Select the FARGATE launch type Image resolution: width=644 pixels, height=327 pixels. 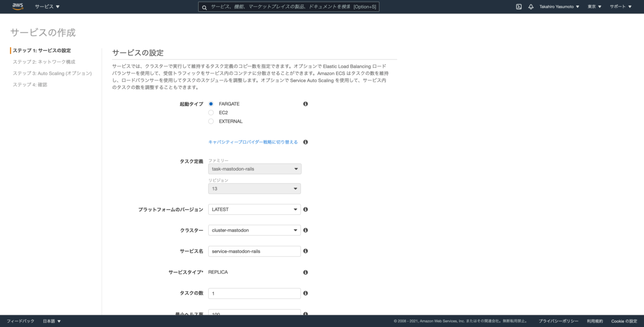[211, 103]
